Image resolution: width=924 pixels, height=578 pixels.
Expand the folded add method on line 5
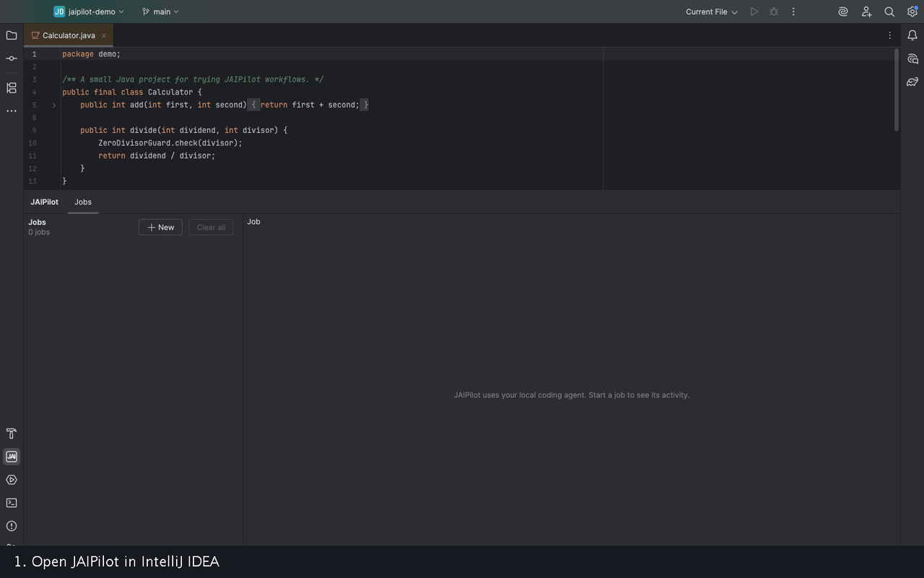(54, 105)
